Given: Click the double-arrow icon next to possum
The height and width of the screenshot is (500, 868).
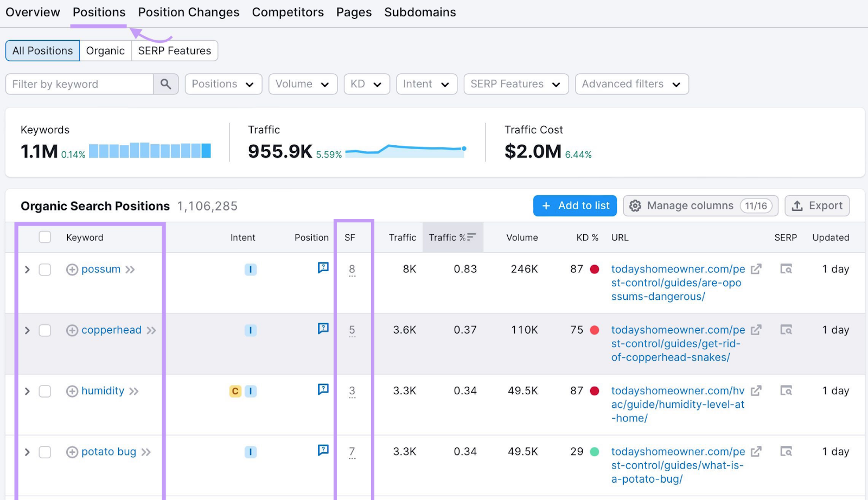Looking at the screenshot, I should [130, 270].
